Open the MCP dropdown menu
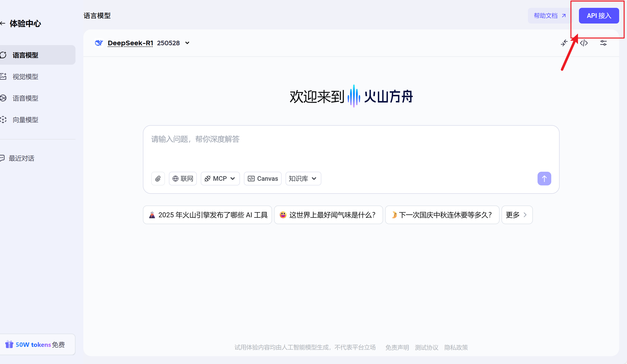This screenshot has width=627, height=364. pos(220,179)
